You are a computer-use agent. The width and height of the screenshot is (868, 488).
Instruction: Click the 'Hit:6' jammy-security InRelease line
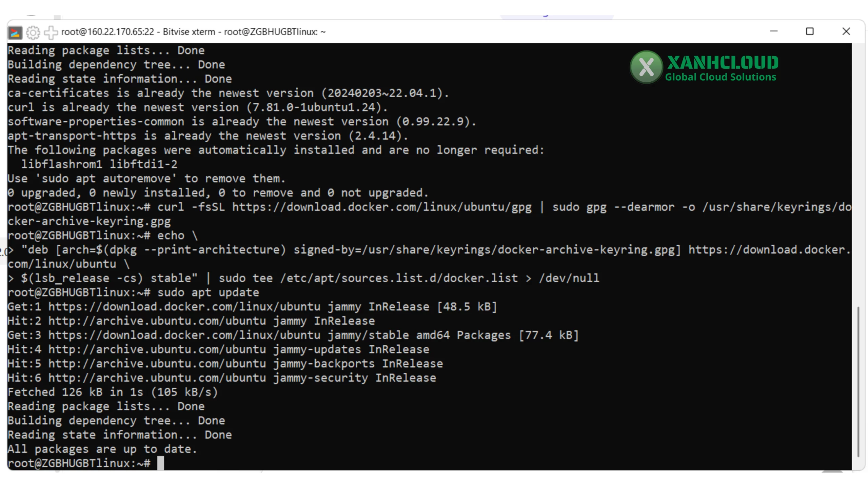coord(222,378)
